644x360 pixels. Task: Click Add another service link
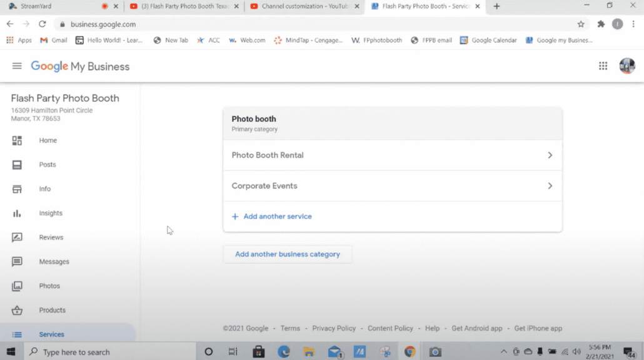[278, 217]
